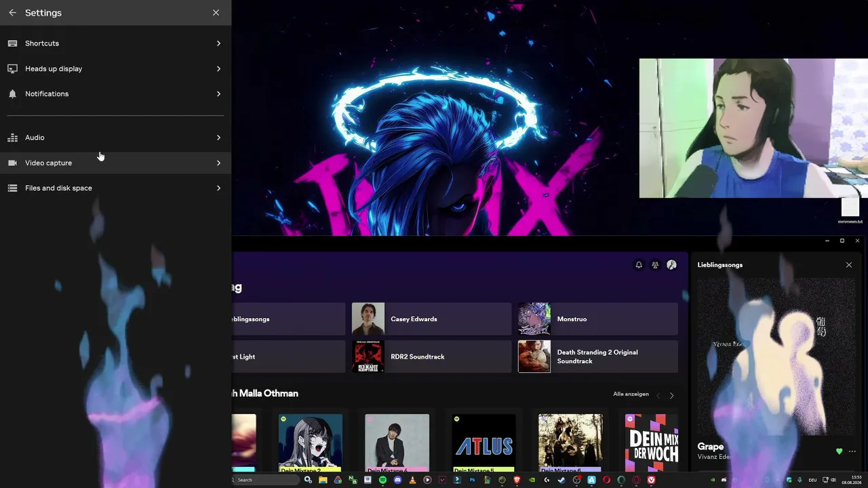
Task: Click the Grape album artwork in Spotify
Action: point(776,357)
